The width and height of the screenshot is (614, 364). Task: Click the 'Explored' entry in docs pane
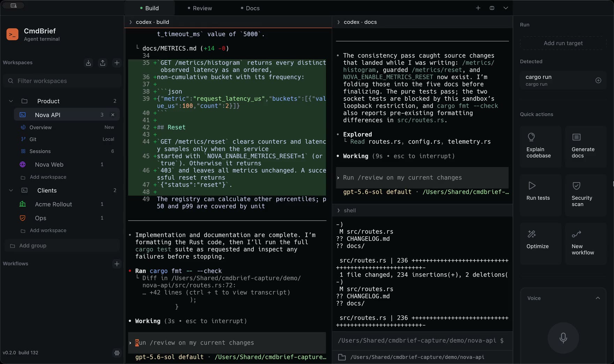pyautogui.click(x=358, y=135)
